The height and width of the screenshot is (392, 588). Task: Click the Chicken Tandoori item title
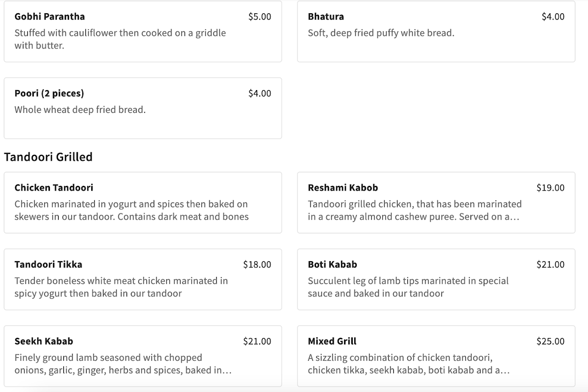point(54,188)
